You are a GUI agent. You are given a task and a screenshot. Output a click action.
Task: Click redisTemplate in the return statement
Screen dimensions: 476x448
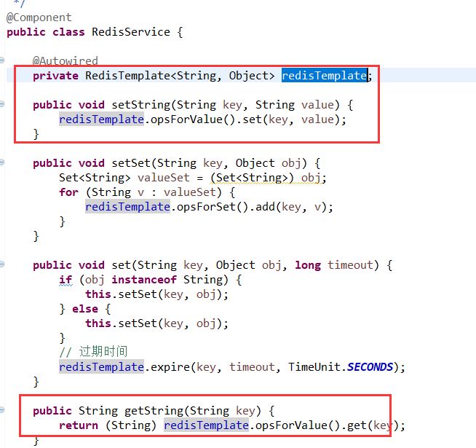pyautogui.click(x=207, y=425)
